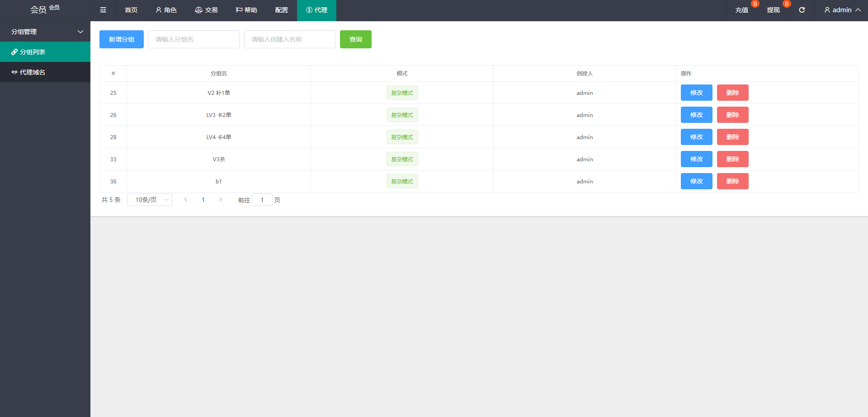868x417 pixels.
Task: Open the 交易 menu
Action: pyautogui.click(x=206, y=10)
